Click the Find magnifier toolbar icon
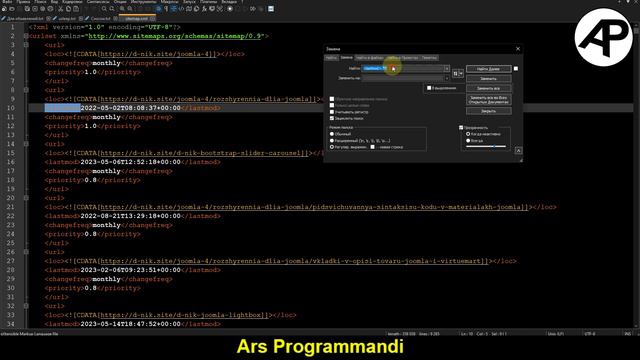The height and width of the screenshot is (360, 640). click(x=104, y=9)
